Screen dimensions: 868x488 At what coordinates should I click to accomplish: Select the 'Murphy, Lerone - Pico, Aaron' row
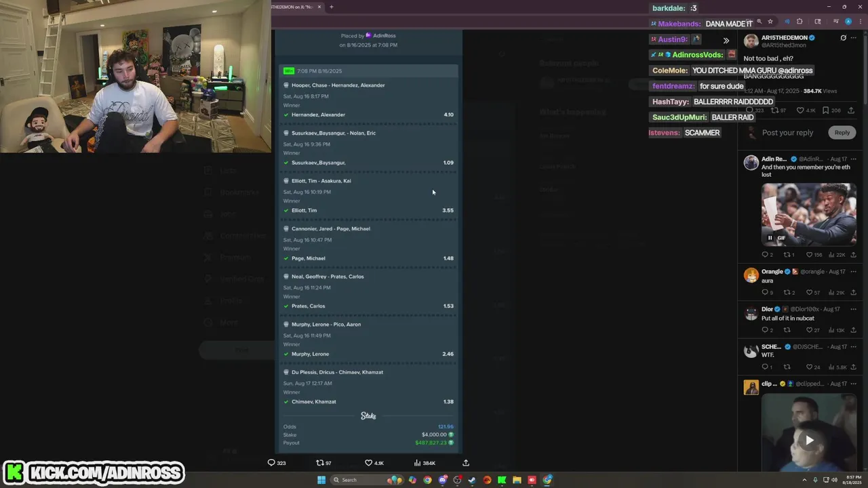click(369, 339)
